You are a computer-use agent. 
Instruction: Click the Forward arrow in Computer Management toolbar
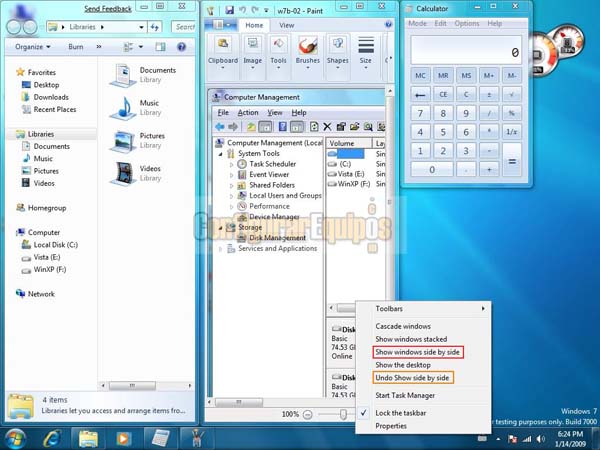(233, 127)
